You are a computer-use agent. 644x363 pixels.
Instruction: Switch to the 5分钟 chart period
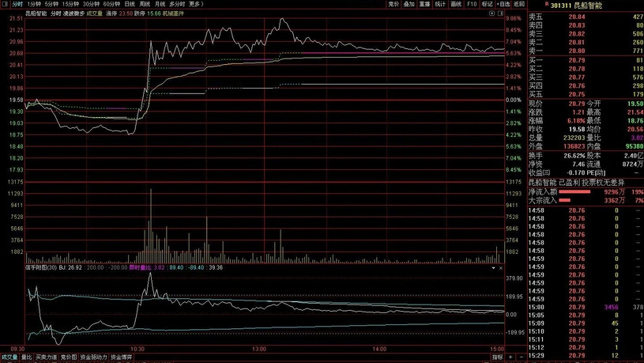click(x=51, y=4)
